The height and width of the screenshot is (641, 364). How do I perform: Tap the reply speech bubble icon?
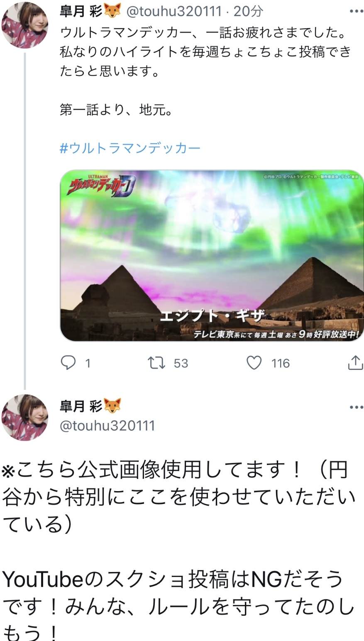coord(68,363)
